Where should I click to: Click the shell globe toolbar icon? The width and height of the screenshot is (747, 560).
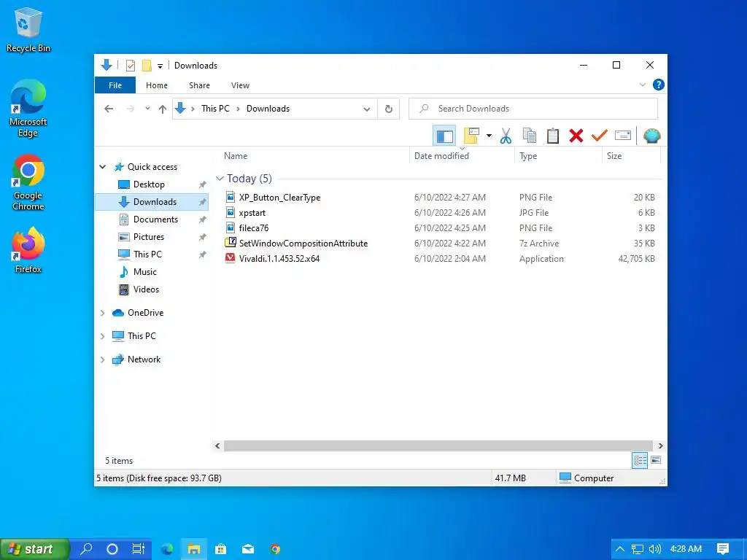651,136
